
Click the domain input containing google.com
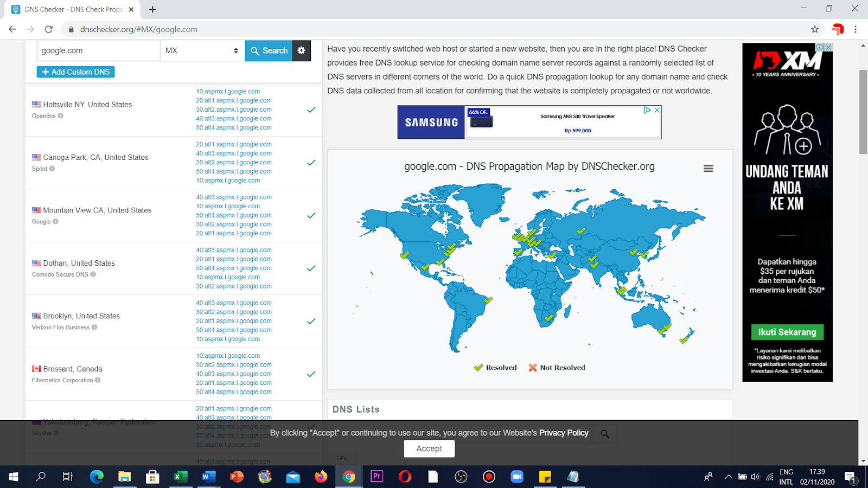click(x=99, y=50)
